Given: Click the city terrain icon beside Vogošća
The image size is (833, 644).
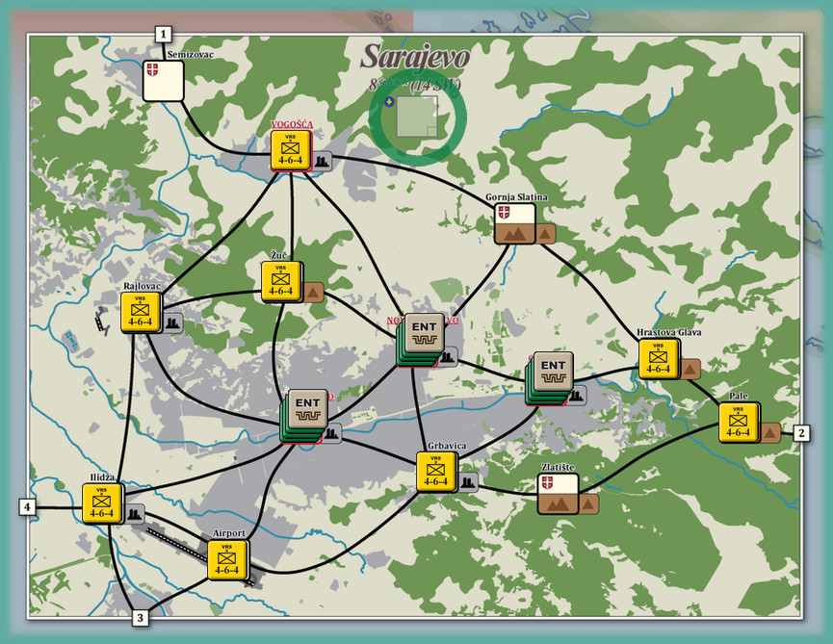Looking at the screenshot, I should click(x=322, y=161).
